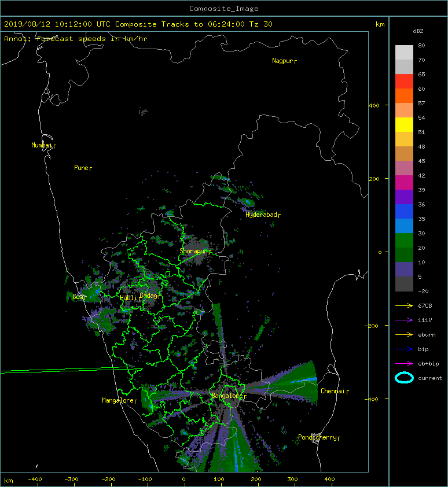Click the Bangalore city label
448x487 pixels.
[x=227, y=396]
